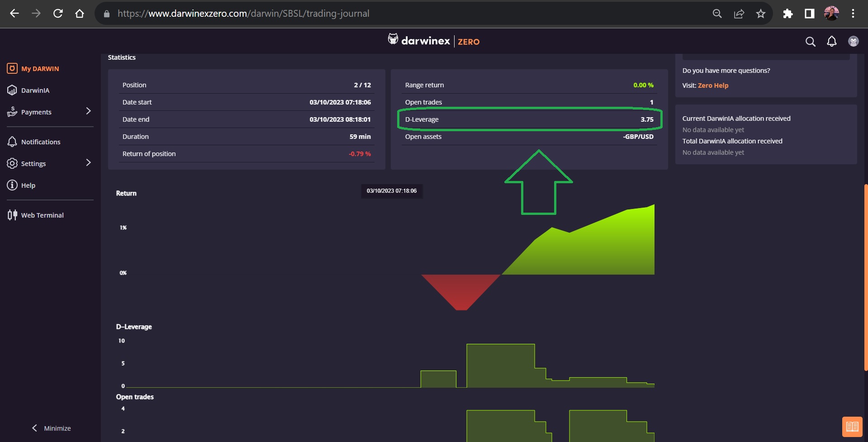868x442 pixels.
Task: Click the browser address bar URL
Action: tap(243, 14)
